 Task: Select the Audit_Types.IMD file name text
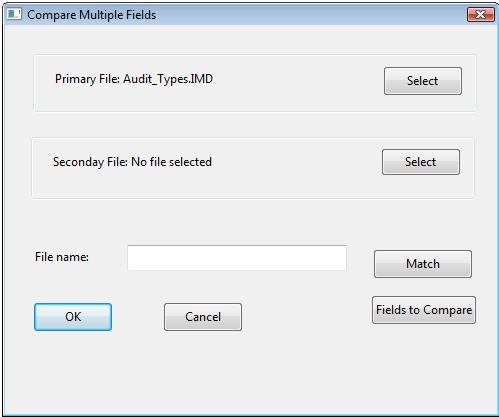coord(168,79)
